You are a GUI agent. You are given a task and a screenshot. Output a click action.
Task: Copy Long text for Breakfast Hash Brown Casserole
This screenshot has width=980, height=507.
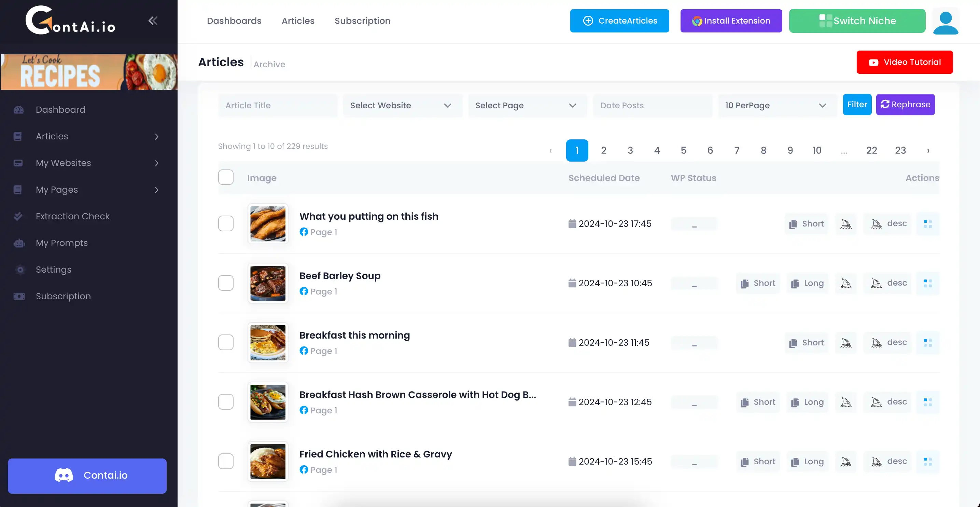807,402
